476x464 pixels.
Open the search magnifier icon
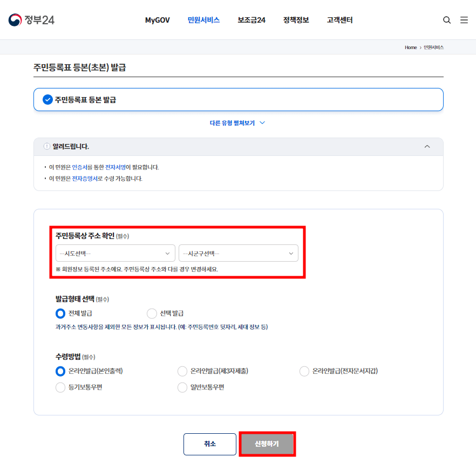446,20
